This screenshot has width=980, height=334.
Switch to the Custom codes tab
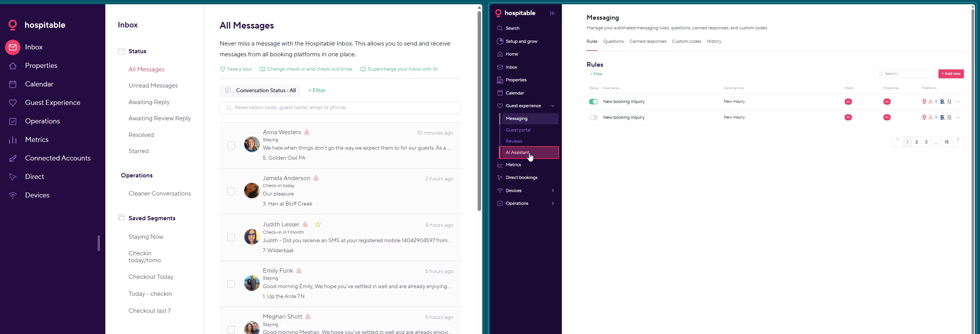coord(686,41)
